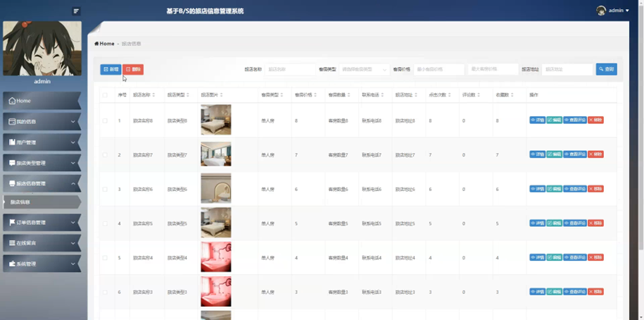Focus the maximum 客房价格 input
The width and height of the screenshot is (644, 320).
[493, 69]
